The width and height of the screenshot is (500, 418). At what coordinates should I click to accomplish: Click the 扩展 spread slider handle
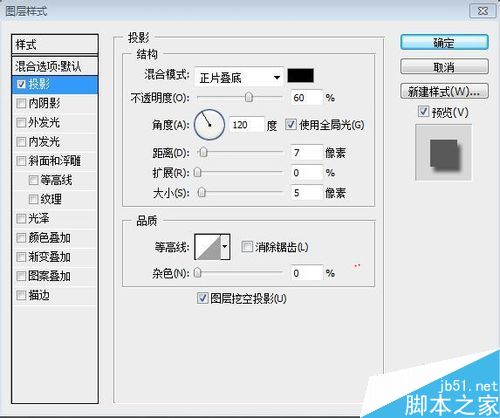click(198, 172)
